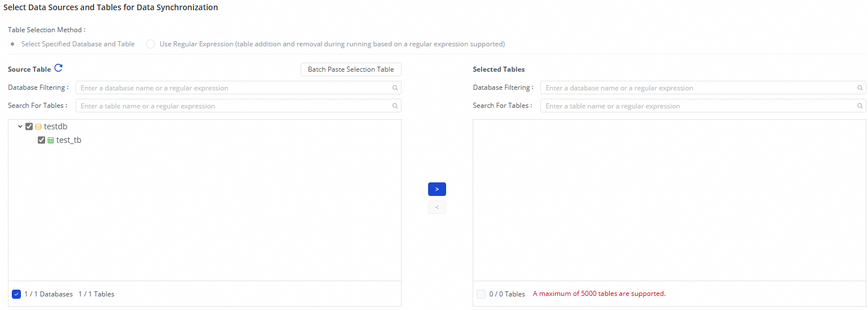
Task: Toggle the test_tb table checkbox
Action: tap(41, 141)
